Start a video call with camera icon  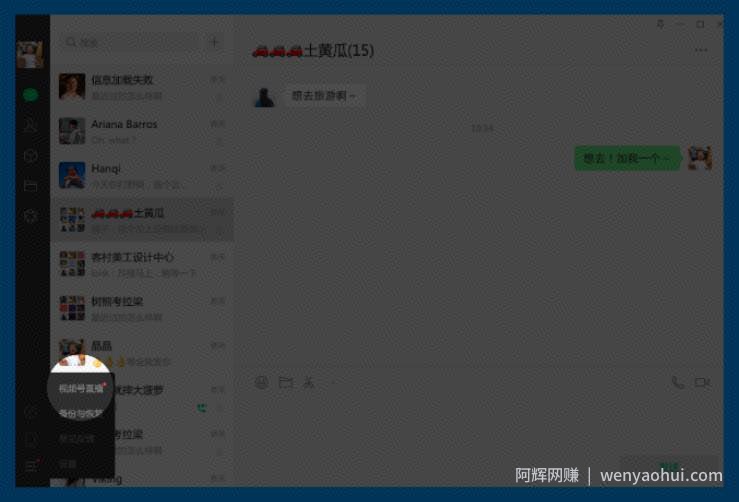[702, 382]
